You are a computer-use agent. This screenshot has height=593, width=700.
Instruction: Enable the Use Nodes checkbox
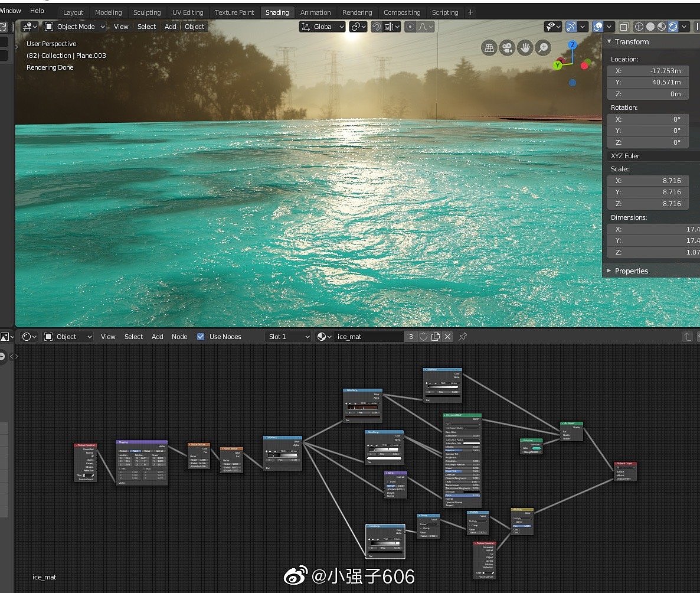[x=201, y=337]
